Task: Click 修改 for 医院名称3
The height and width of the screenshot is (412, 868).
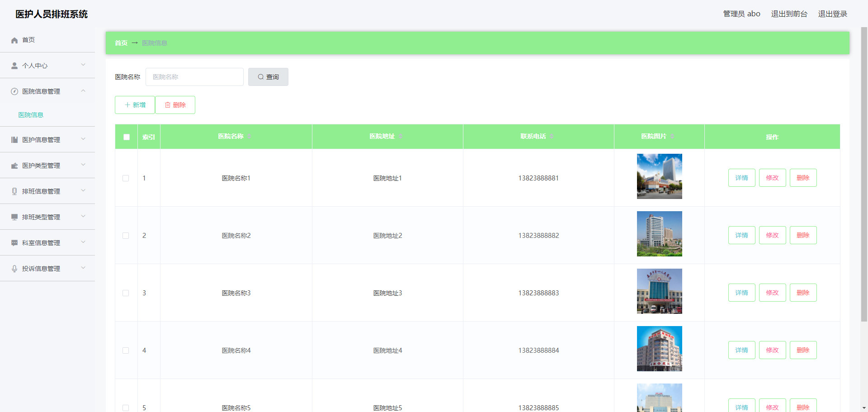Action: tap(772, 293)
